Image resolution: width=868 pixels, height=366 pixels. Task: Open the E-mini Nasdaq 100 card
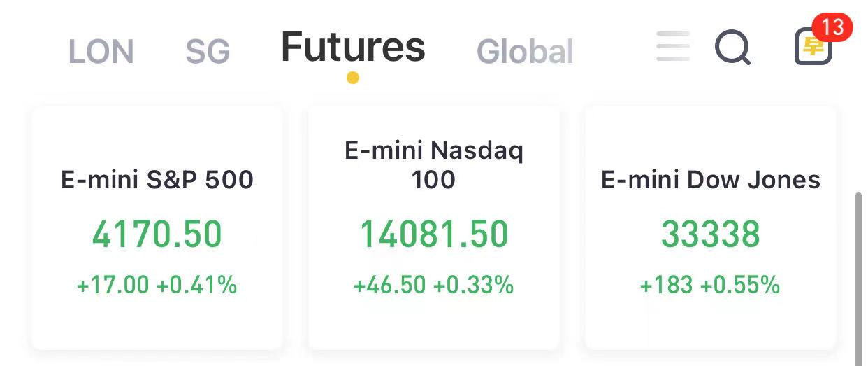pos(434,228)
